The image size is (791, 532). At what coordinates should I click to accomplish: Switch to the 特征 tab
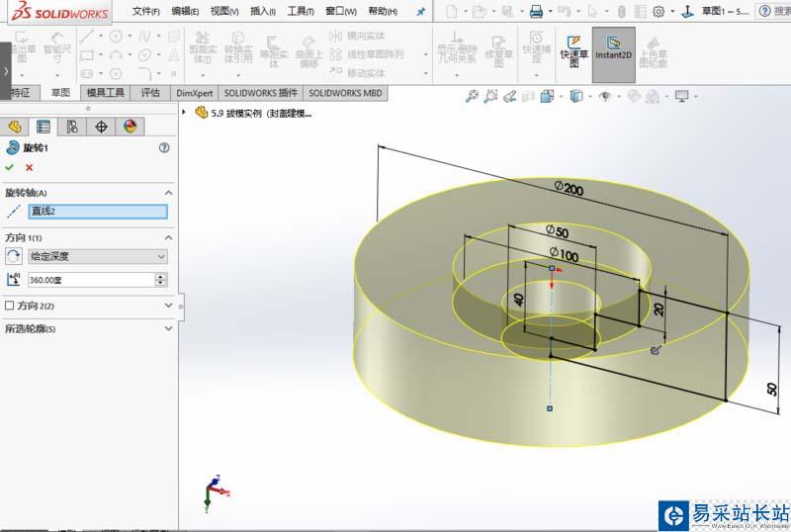coord(20,92)
